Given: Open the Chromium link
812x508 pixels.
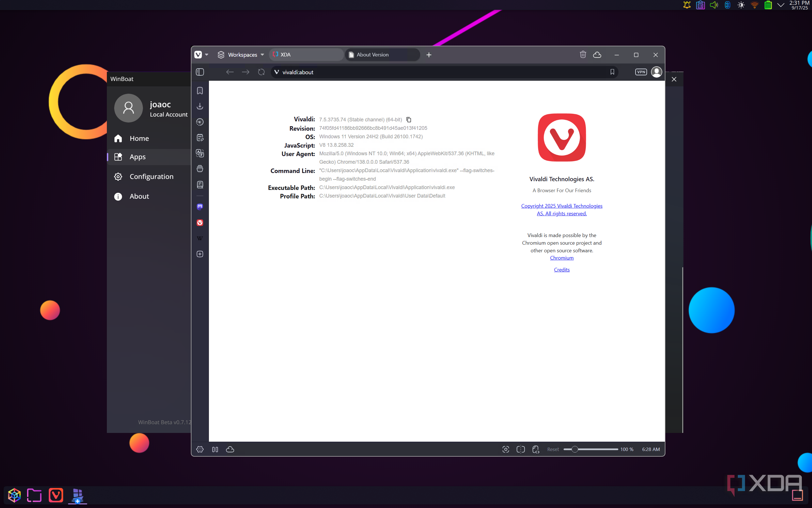Looking at the screenshot, I should pos(562,258).
